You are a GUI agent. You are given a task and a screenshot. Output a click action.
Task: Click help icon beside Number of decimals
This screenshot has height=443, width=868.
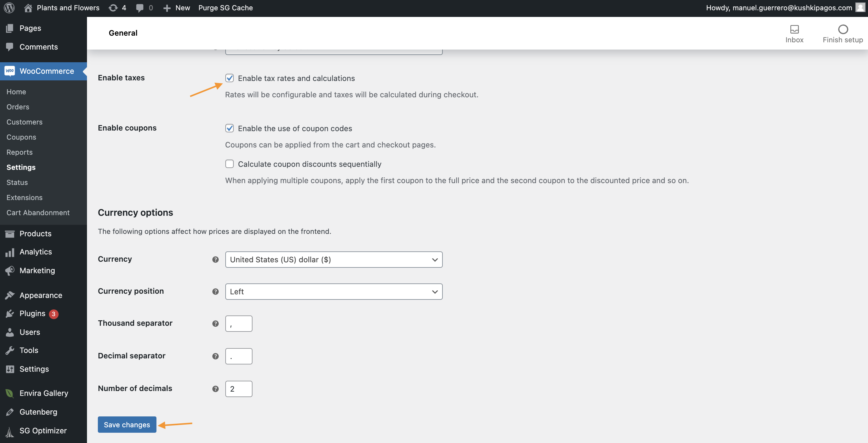pos(215,389)
